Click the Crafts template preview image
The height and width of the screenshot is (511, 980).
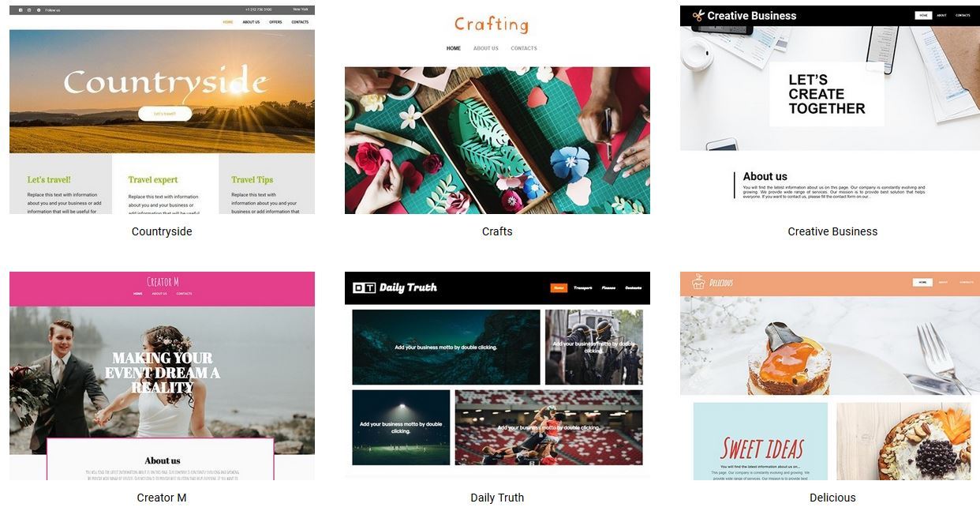pos(497,141)
